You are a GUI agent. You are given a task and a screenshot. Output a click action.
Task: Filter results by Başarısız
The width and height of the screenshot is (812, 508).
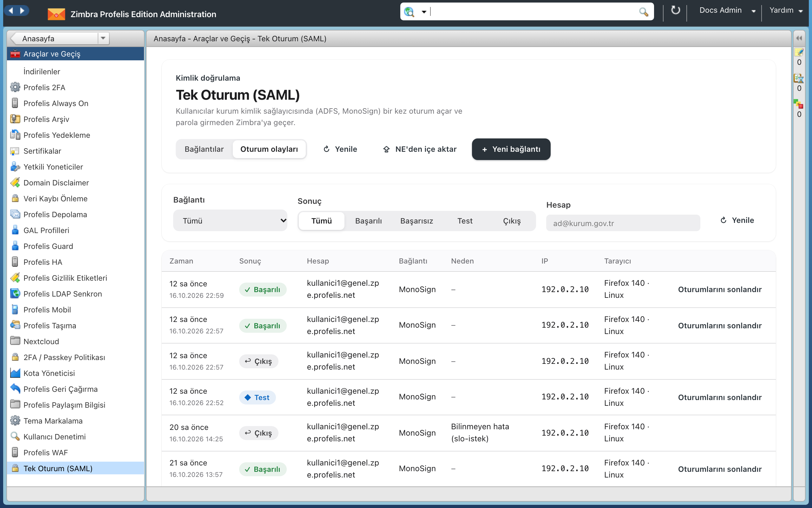(416, 221)
